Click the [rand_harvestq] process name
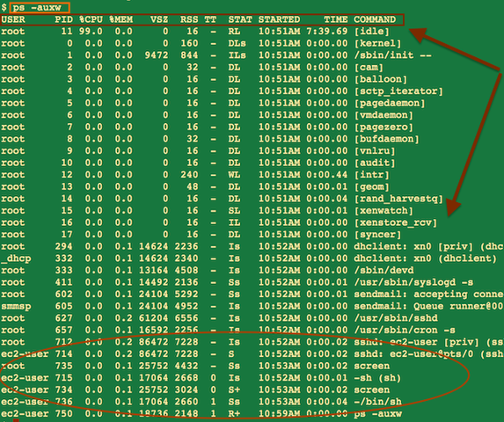 [x=398, y=199]
